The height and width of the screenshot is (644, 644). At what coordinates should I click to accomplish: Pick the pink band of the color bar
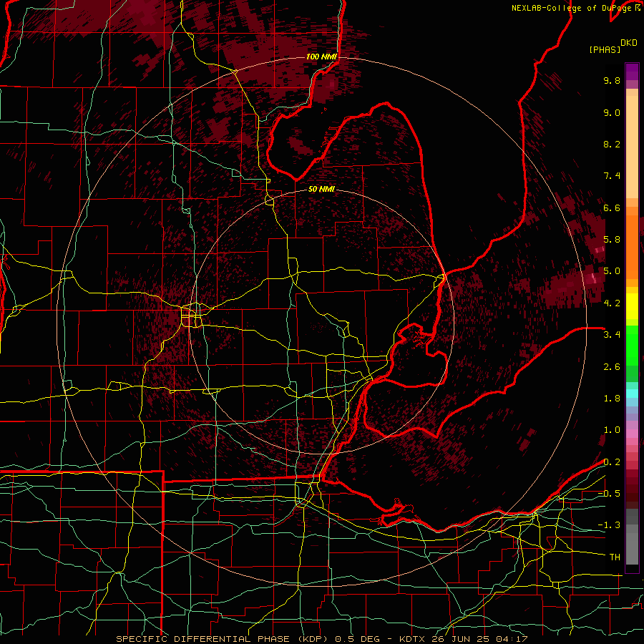click(x=632, y=434)
